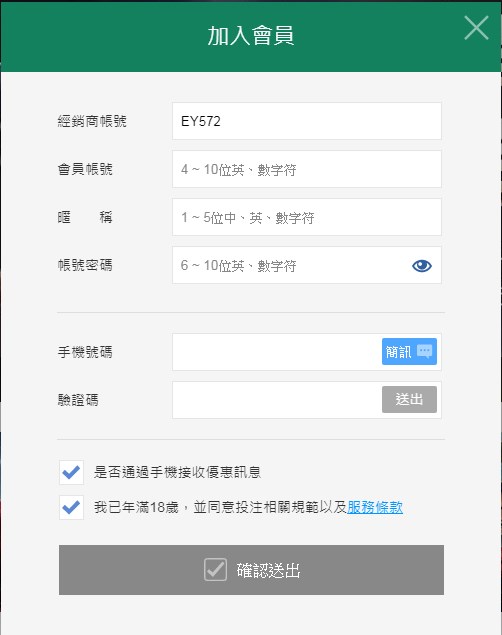Click the 是否通過手機接收優惠訊息 label text
The height and width of the screenshot is (635, 502).
coord(177,472)
